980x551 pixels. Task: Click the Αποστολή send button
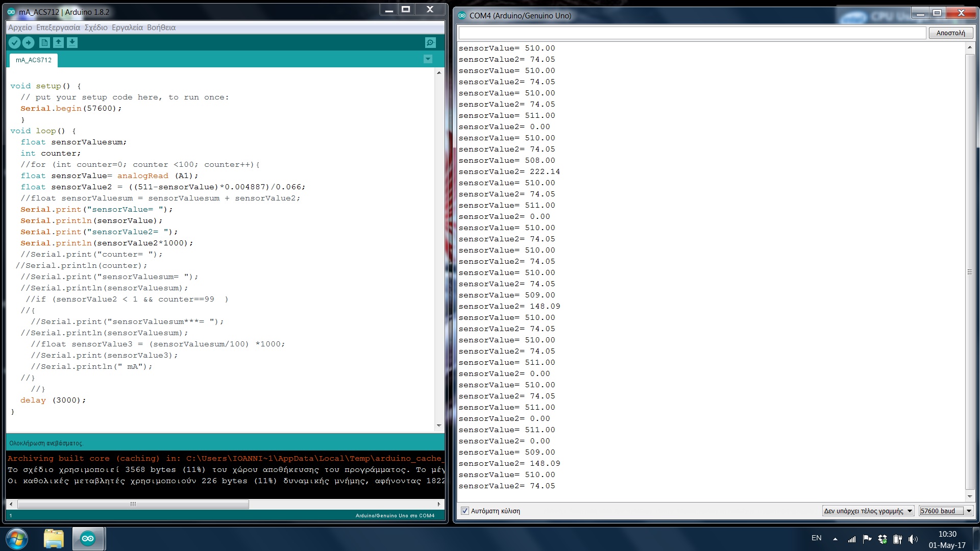coord(950,33)
